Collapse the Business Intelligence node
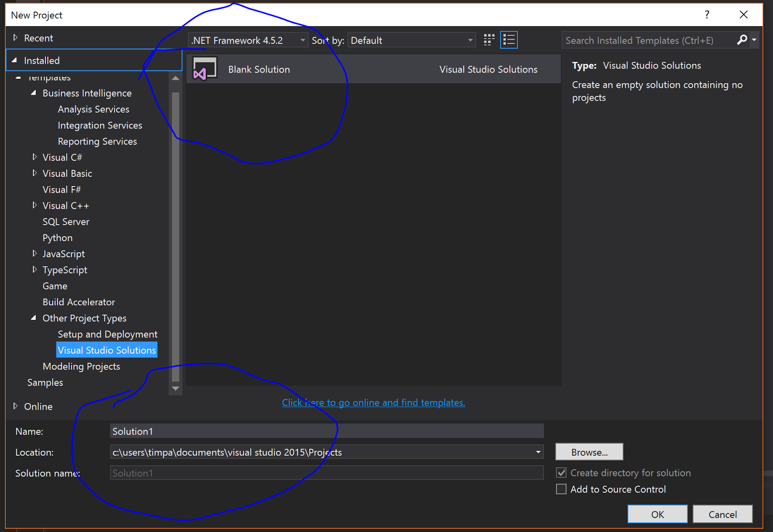 click(x=33, y=93)
